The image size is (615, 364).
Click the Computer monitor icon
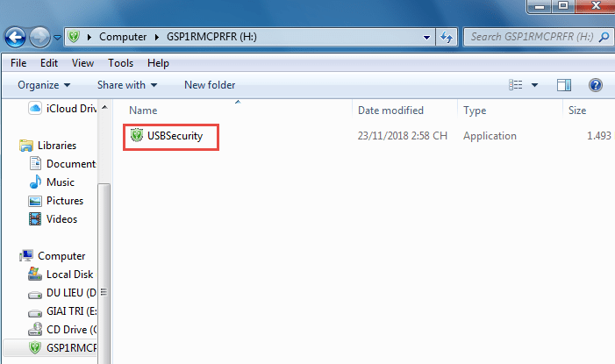pyautogui.click(x=26, y=256)
